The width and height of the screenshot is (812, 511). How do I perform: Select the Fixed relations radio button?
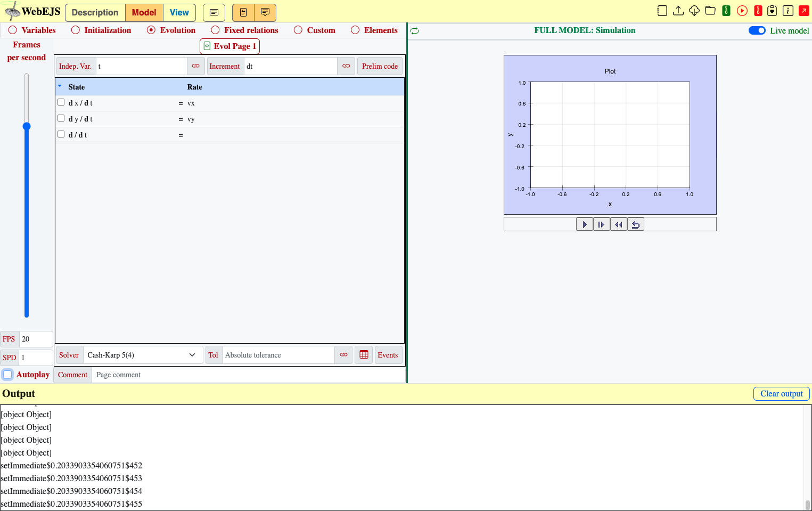tap(215, 30)
